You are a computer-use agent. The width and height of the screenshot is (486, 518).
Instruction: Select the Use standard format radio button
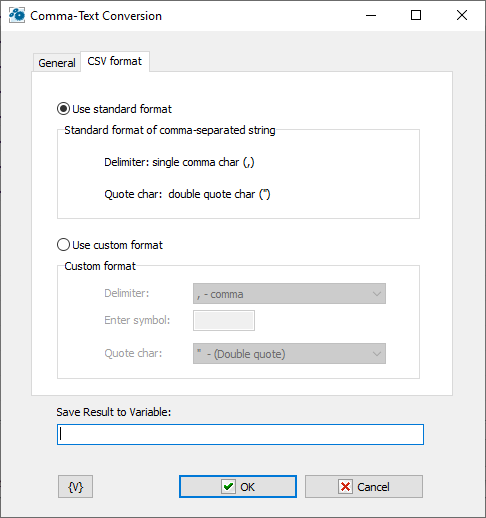click(x=63, y=109)
